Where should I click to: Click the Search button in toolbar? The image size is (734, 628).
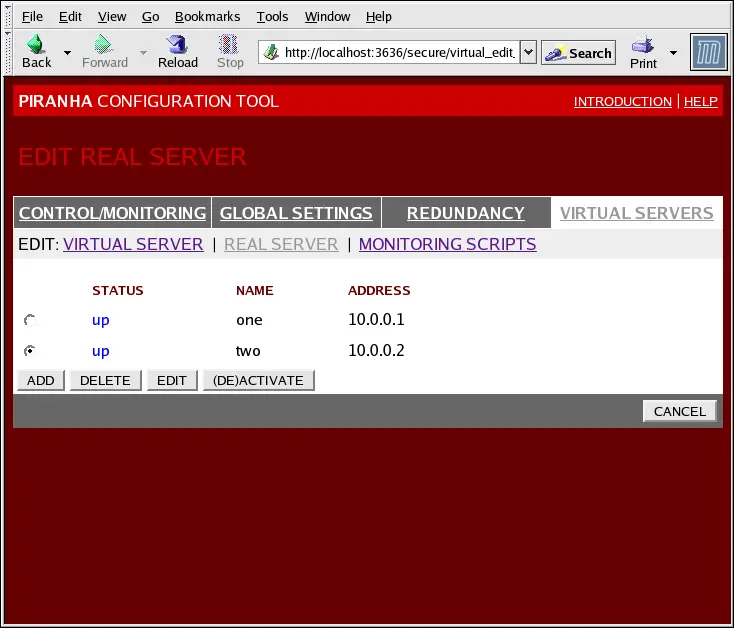click(578, 53)
